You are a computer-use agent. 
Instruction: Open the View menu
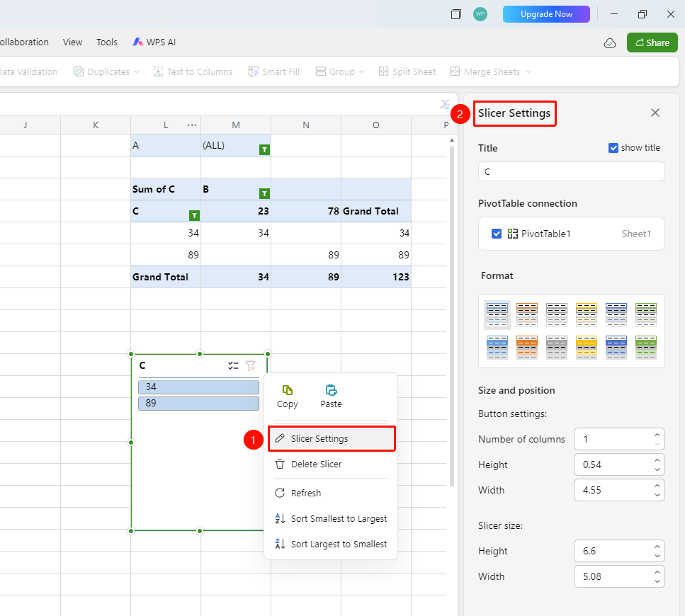coord(72,42)
